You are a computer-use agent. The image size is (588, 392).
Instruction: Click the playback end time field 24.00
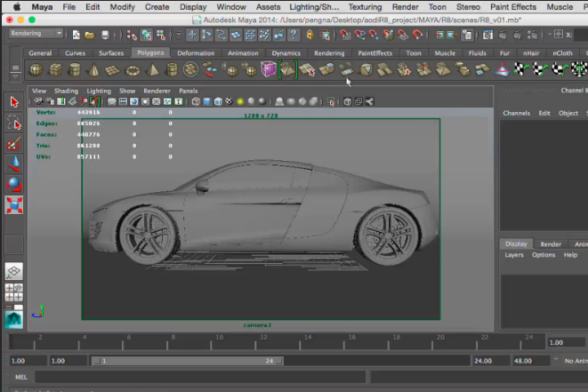[x=490, y=361]
